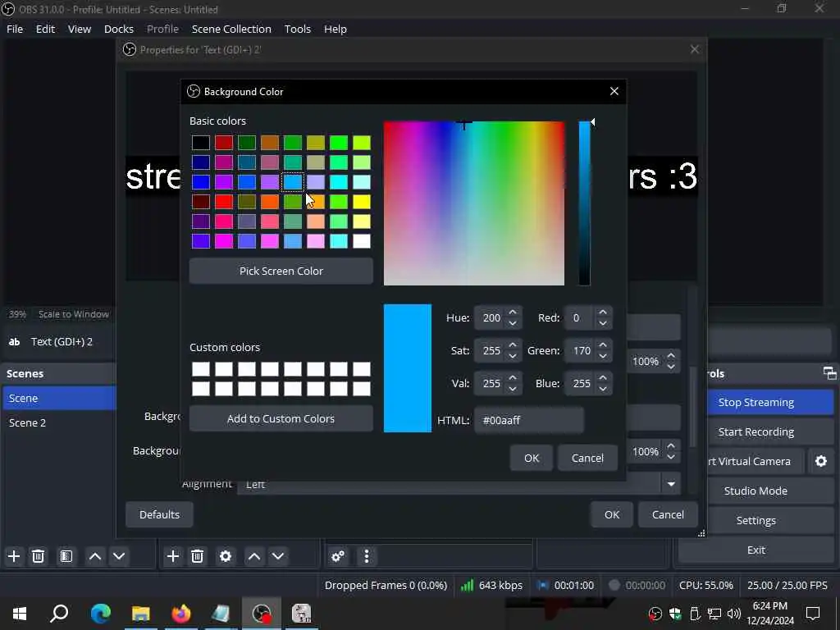Open scene filters icon in Scenes toolbar

coord(66,556)
